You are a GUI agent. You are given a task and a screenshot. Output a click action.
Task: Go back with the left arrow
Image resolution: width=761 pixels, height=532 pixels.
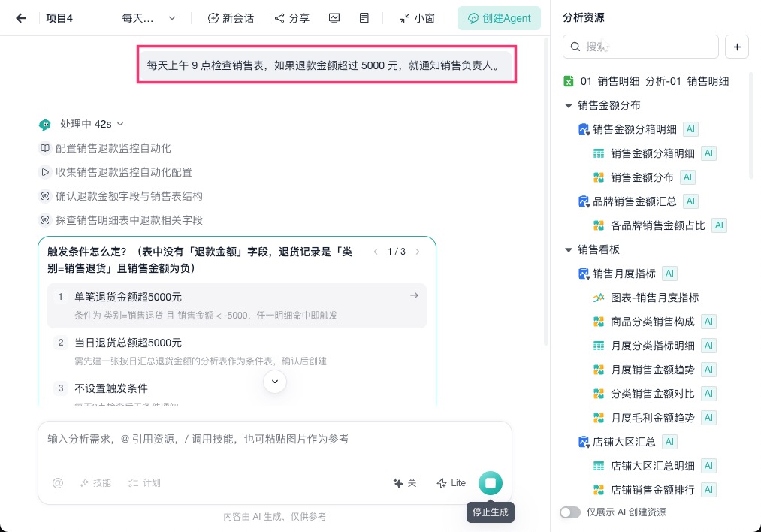click(x=21, y=19)
